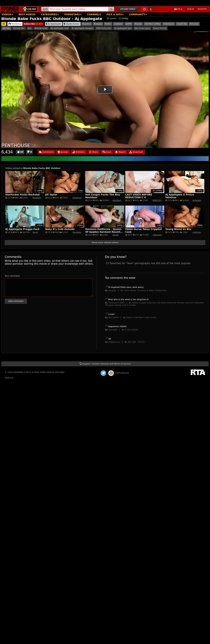210x644 pixels.
Task: Expand the Pornstars menu
Action: click(x=73, y=15)
